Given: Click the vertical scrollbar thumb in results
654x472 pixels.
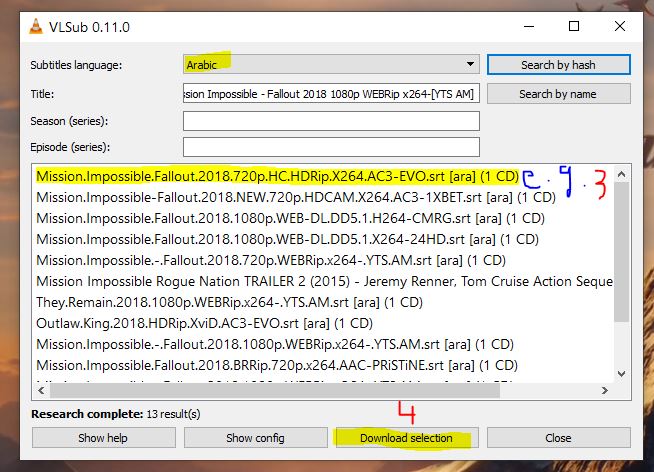Looking at the screenshot, I should 621,252.
